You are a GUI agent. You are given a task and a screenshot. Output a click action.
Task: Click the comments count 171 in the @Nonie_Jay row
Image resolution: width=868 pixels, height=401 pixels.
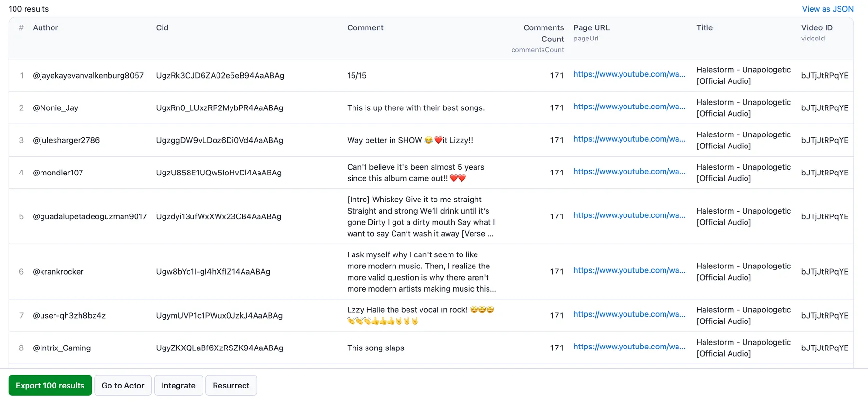pyautogui.click(x=556, y=108)
